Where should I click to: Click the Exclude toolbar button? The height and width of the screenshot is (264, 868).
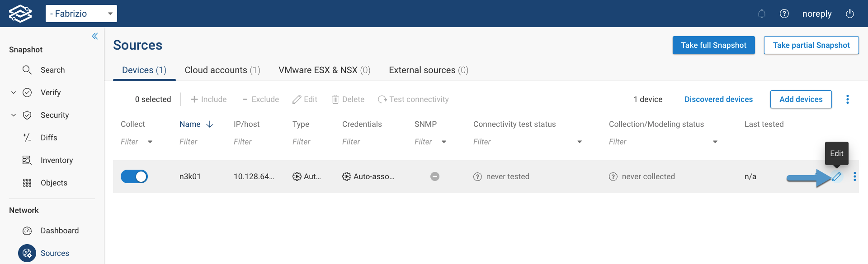[x=260, y=99]
